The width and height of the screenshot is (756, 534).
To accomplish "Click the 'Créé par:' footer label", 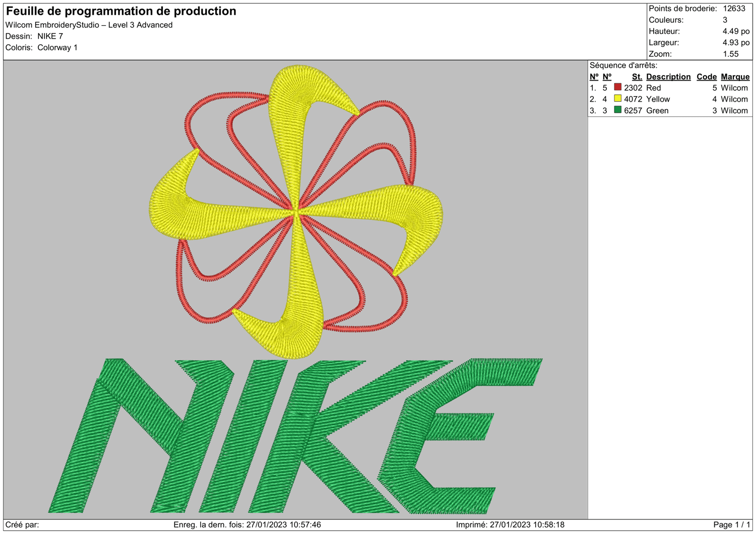I will pyautogui.click(x=22, y=525).
